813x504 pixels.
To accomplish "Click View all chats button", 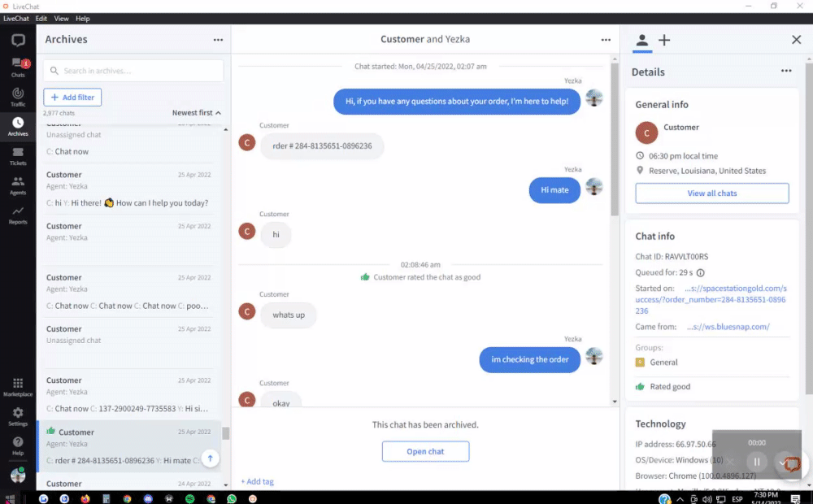I will [712, 193].
